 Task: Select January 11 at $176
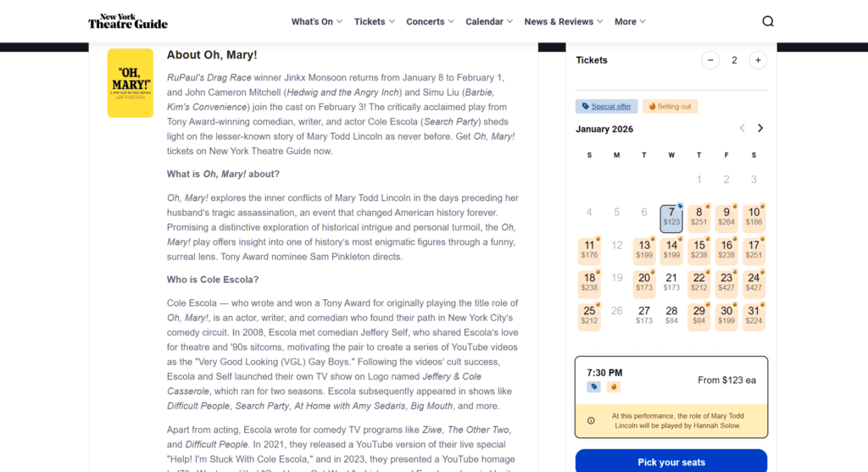click(589, 250)
